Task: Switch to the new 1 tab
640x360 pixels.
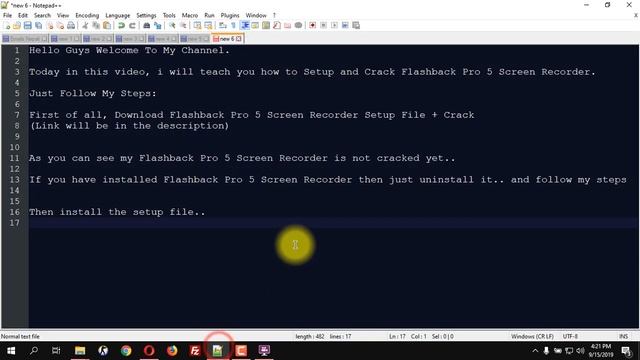Action: pyautogui.click(x=65, y=39)
